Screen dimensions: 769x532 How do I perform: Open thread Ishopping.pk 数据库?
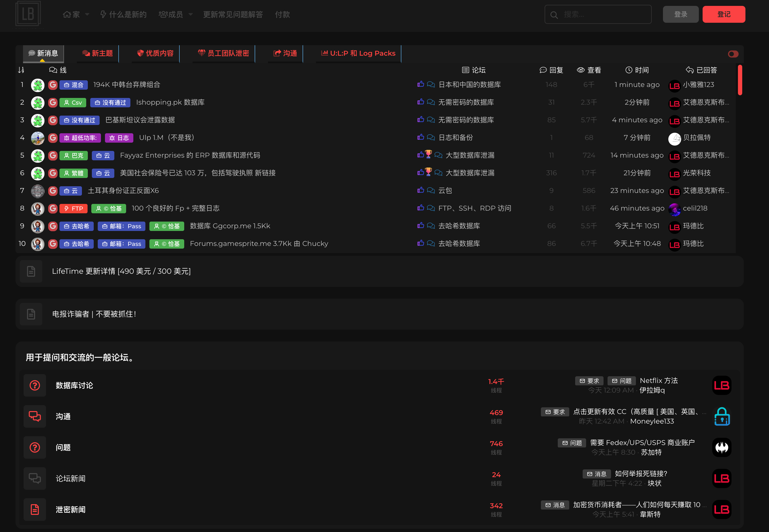(x=170, y=102)
